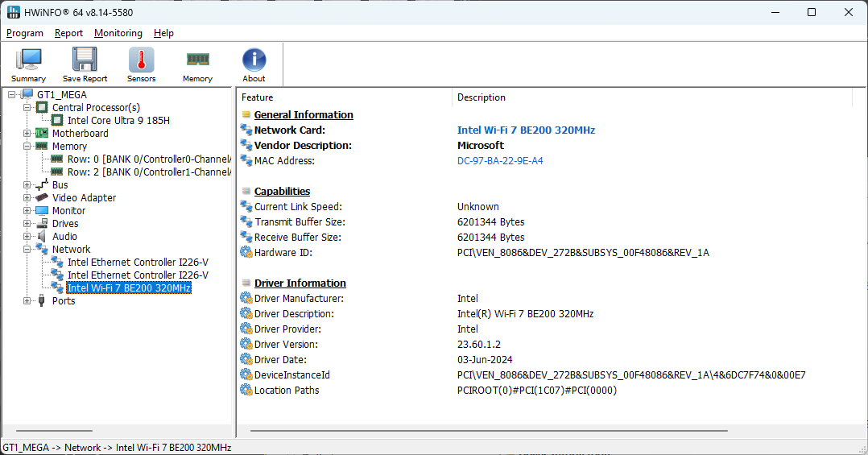Expand the Video Adapter node
The image size is (868, 455).
point(27,197)
